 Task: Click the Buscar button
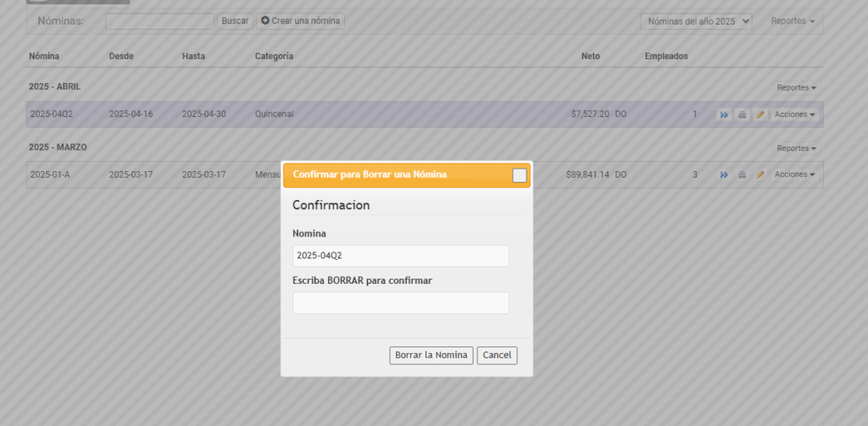(235, 20)
